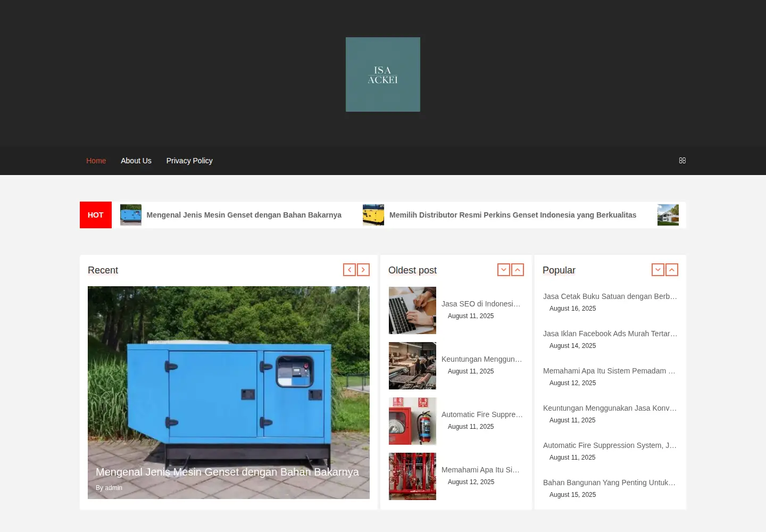The height and width of the screenshot is (532, 766).
Task: Go to previous Recent slide arrow
Action: click(x=349, y=270)
